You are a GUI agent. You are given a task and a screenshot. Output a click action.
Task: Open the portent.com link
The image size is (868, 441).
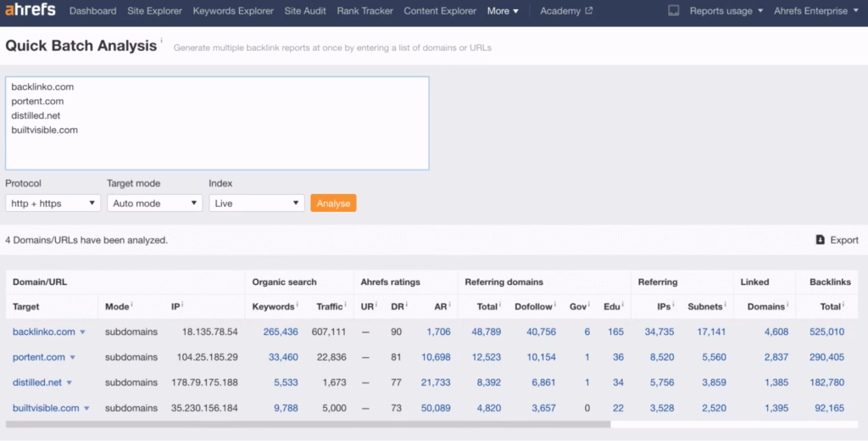[39, 357]
